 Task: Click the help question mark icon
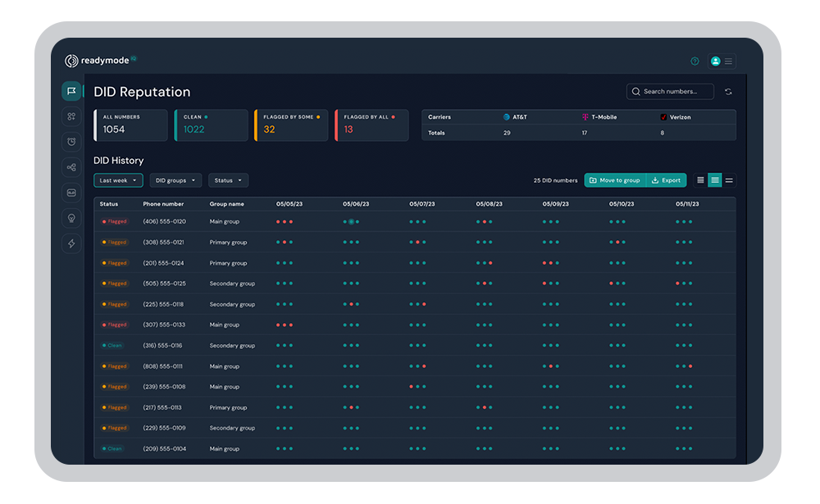click(x=695, y=61)
